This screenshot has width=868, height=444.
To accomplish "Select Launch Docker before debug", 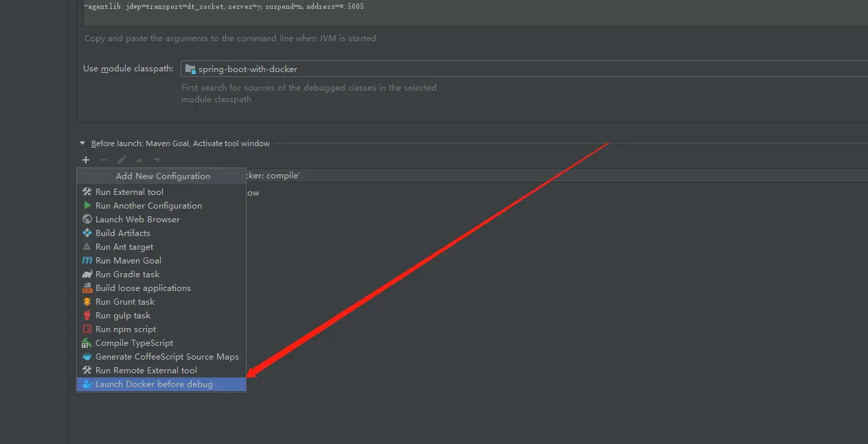I will [x=161, y=384].
